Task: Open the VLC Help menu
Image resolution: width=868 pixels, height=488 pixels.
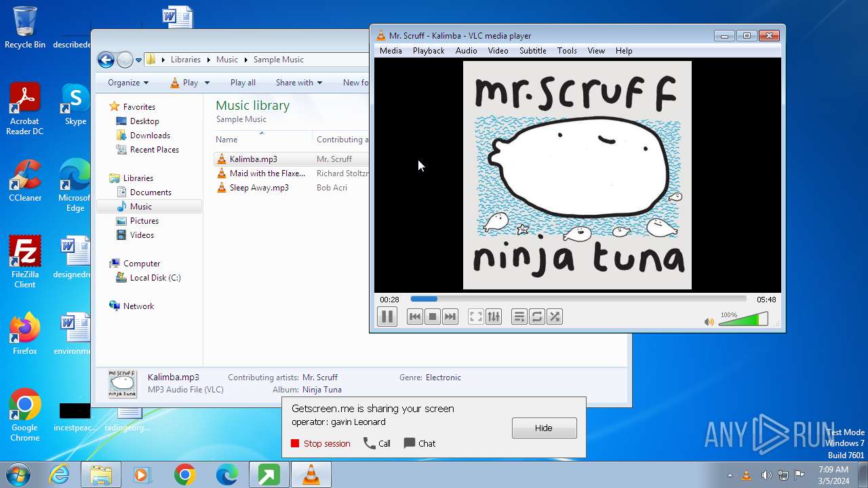Action: (624, 51)
